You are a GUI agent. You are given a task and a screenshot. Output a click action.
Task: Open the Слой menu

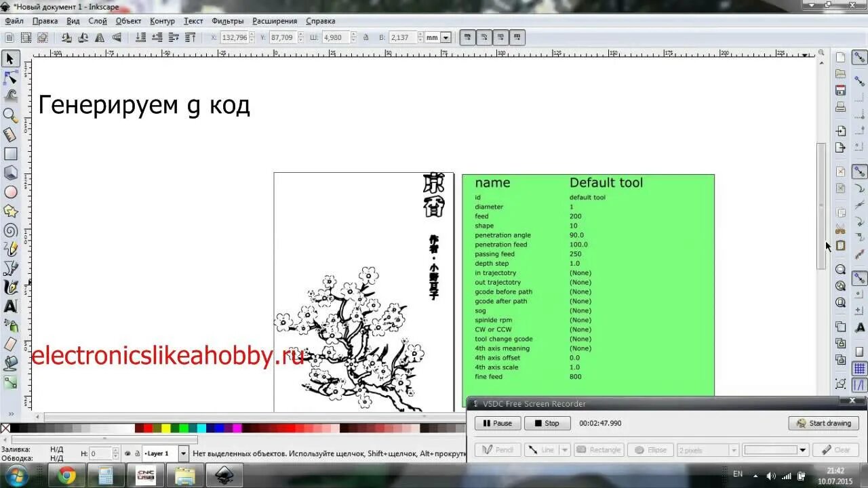tap(98, 21)
